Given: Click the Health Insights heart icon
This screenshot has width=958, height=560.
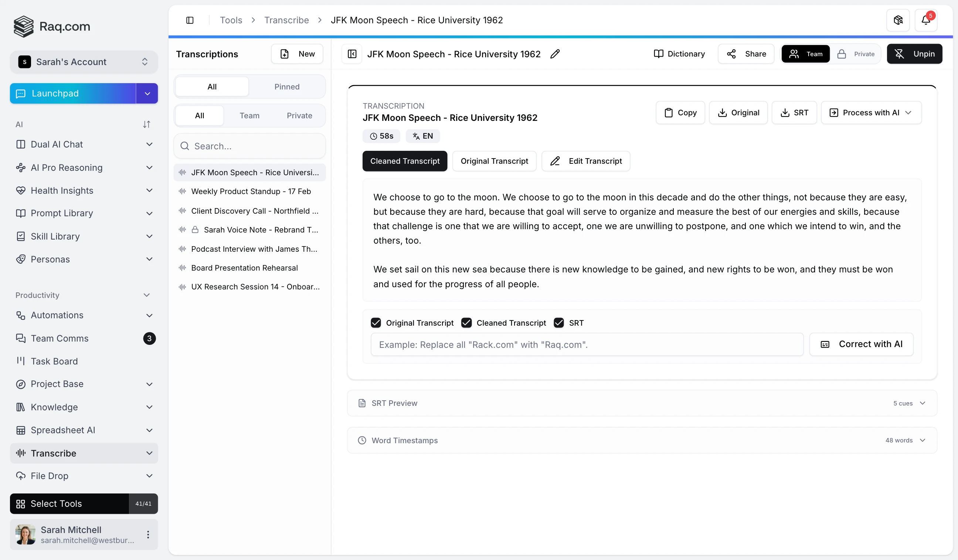Looking at the screenshot, I should tap(21, 190).
